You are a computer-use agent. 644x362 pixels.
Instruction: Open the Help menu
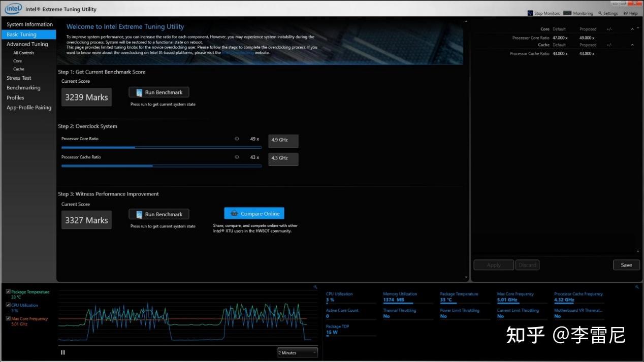[630, 13]
